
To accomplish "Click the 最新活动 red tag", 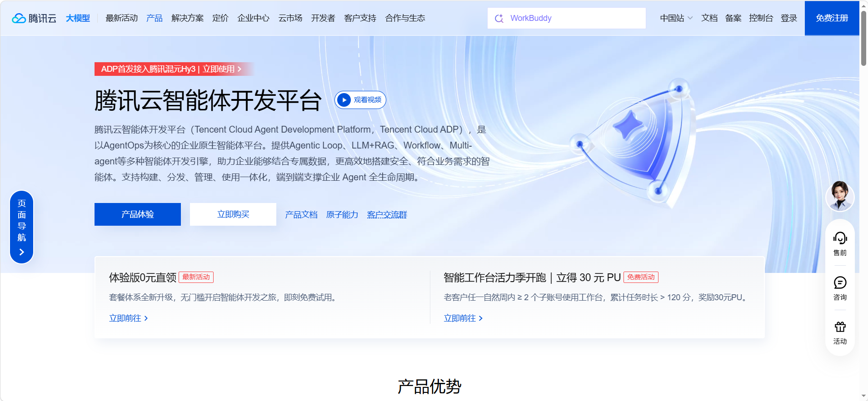I will pyautogui.click(x=196, y=277).
